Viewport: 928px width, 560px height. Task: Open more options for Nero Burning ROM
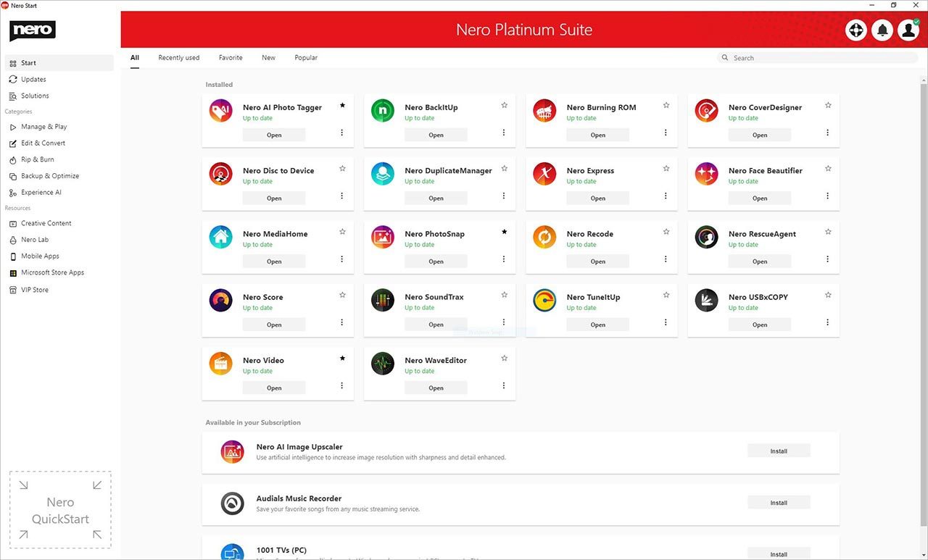pos(666,133)
